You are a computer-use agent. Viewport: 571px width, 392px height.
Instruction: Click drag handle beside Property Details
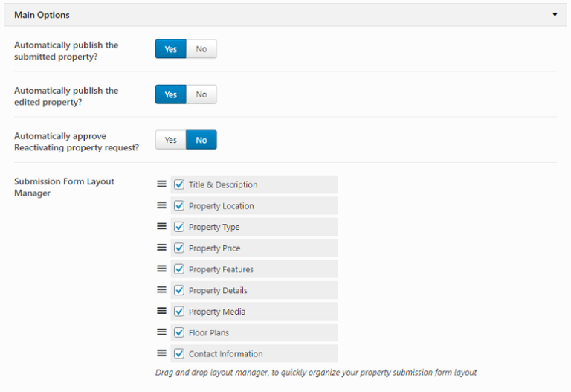(x=161, y=290)
